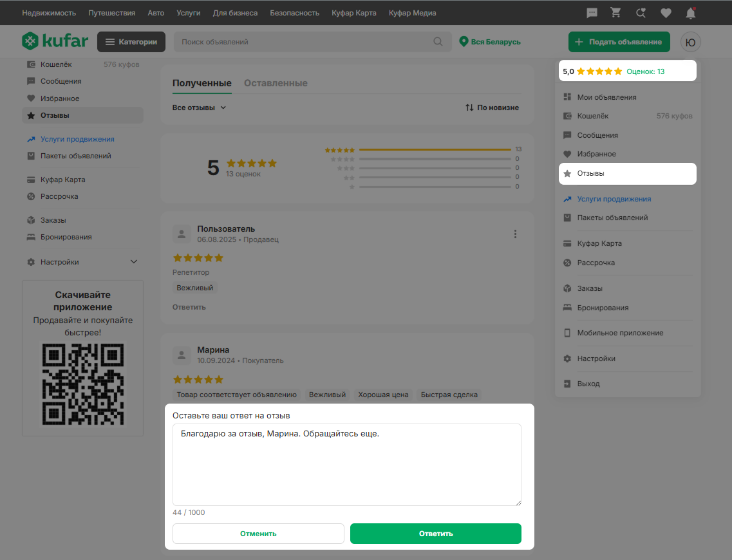Image resolution: width=732 pixels, height=560 pixels.
Task: Change sorting По новизне
Action: pos(492,107)
